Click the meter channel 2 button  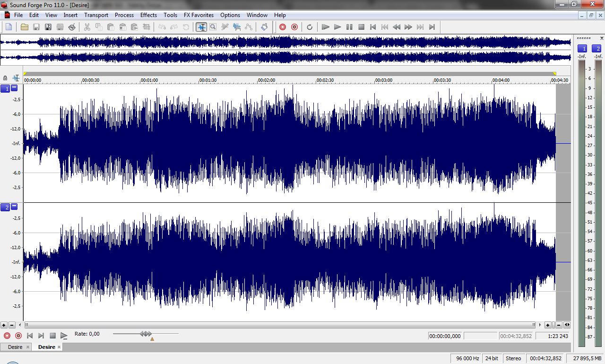(x=596, y=48)
